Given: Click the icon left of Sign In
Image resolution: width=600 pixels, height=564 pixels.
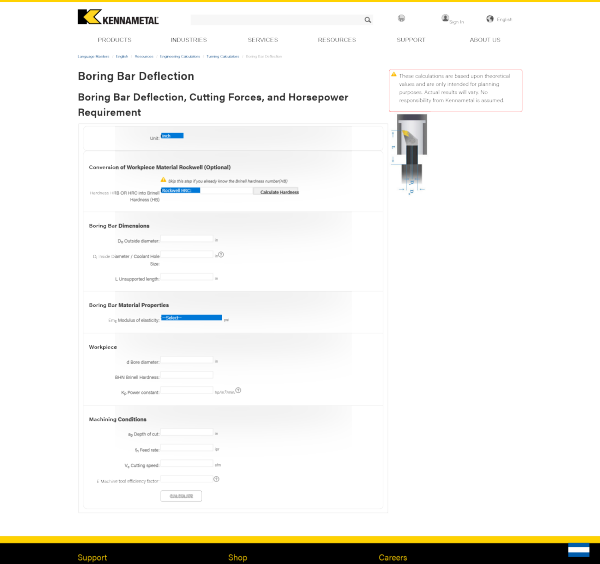Looking at the screenshot, I should click(401, 18).
